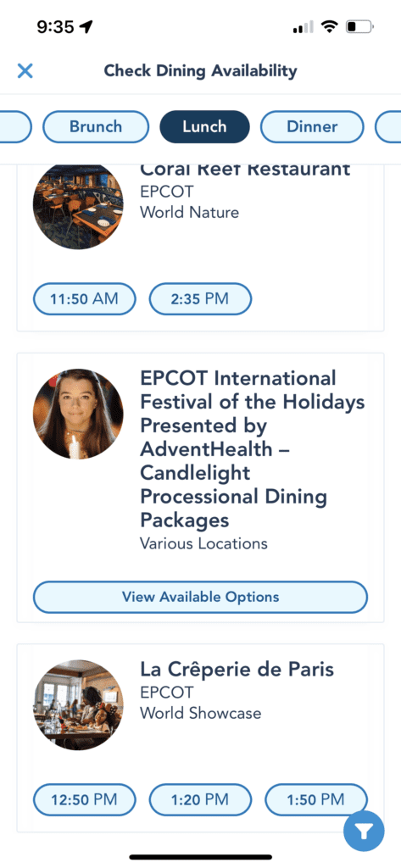Select the Brunch meal filter

(96, 127)
